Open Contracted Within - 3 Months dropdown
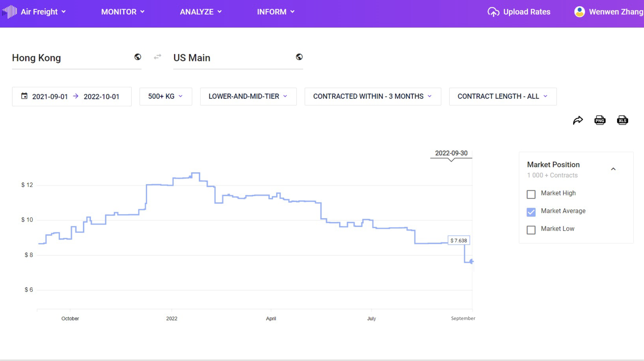The image size is (644, 361). point(373,96)
